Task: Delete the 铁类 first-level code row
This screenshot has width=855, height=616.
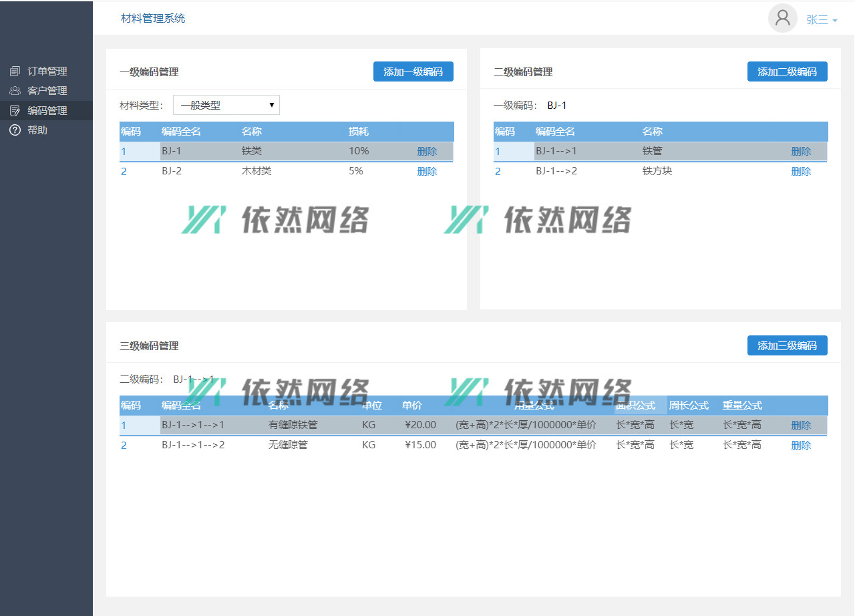Action: pyautogui.click(x=427, y=152)
